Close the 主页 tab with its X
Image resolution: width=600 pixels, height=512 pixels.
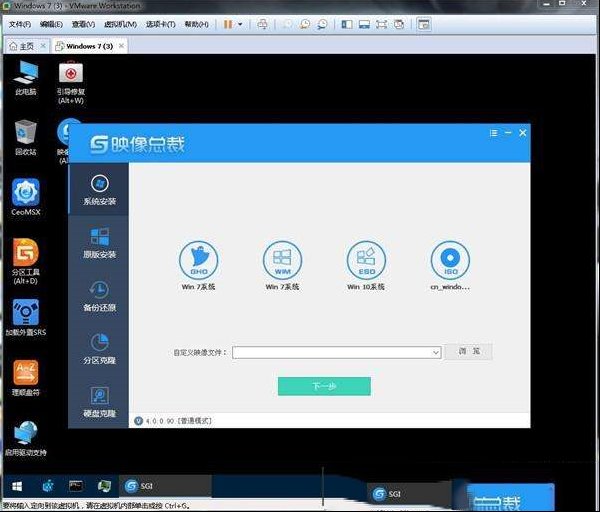click(43, 46)
